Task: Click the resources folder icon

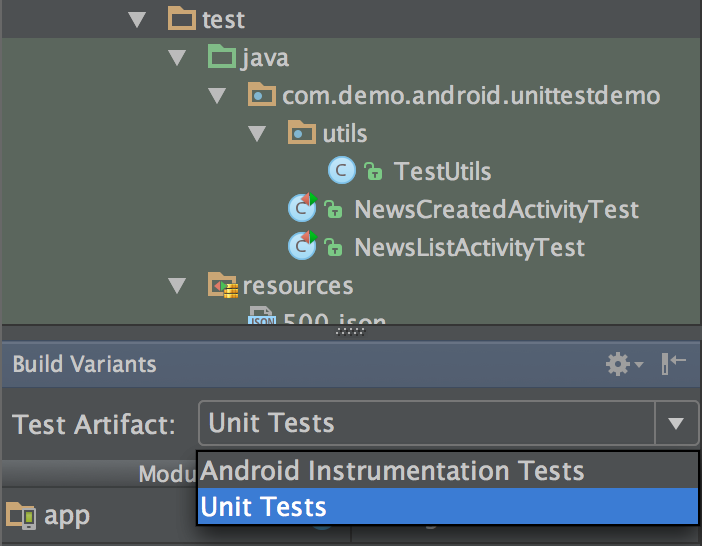Action: [x=223, y=285]
